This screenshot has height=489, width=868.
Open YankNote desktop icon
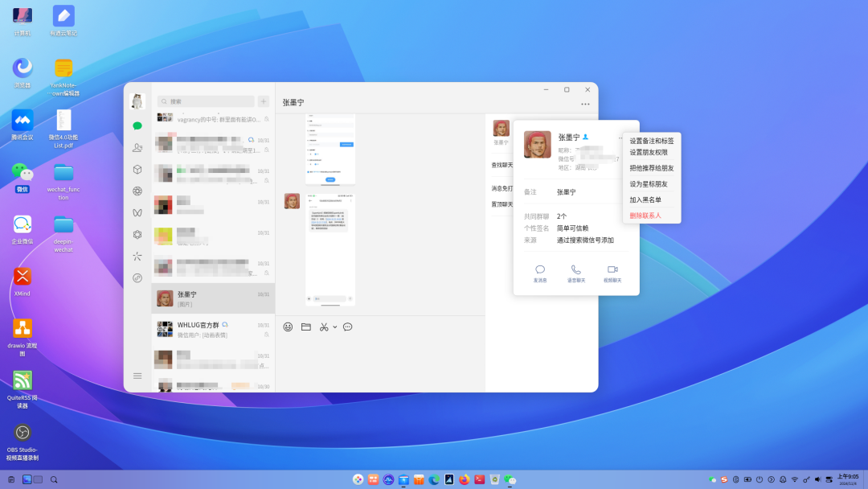coord(63,77)
